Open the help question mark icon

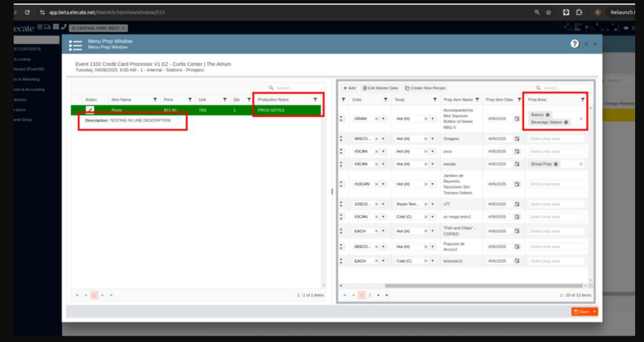tap(575, 44)
